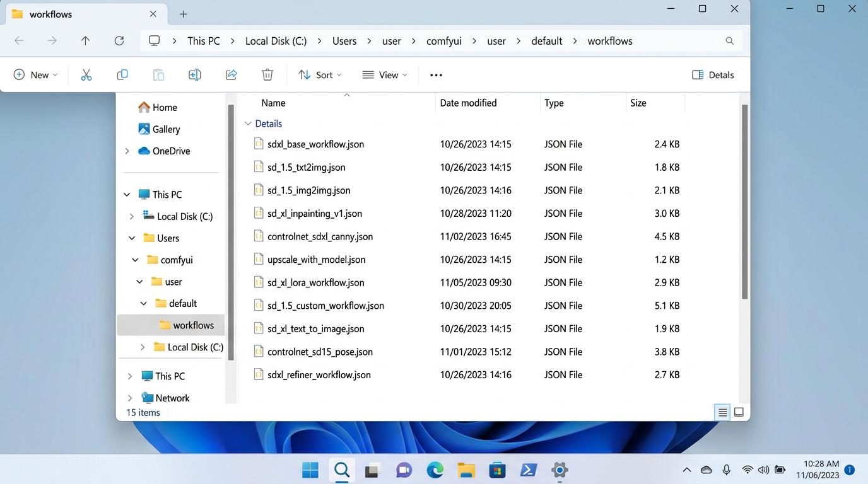Select upscale_with_model.json file
The height and width of the screenshot is (484, 868).
click(x=316, y=260)
